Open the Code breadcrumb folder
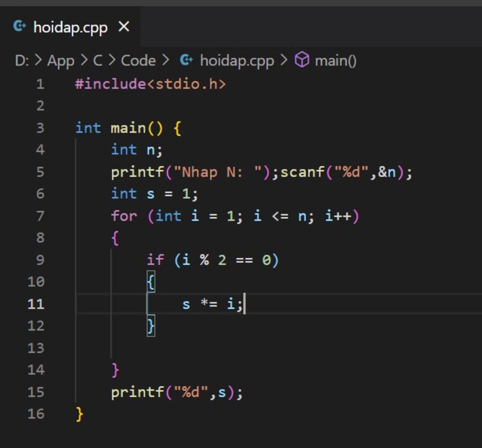The height and width of the screenshot is (448, 482). [138, 61]
